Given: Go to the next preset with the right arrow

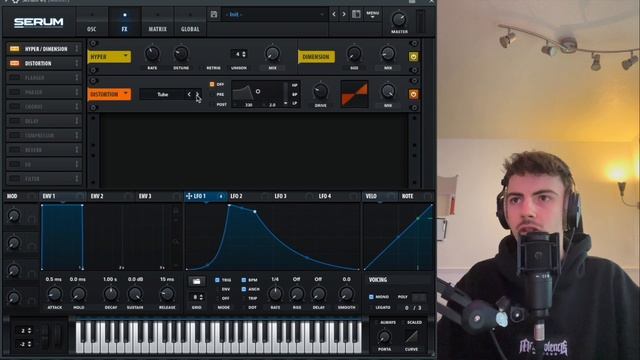Looking at the screenshot, I should point(344,14).
